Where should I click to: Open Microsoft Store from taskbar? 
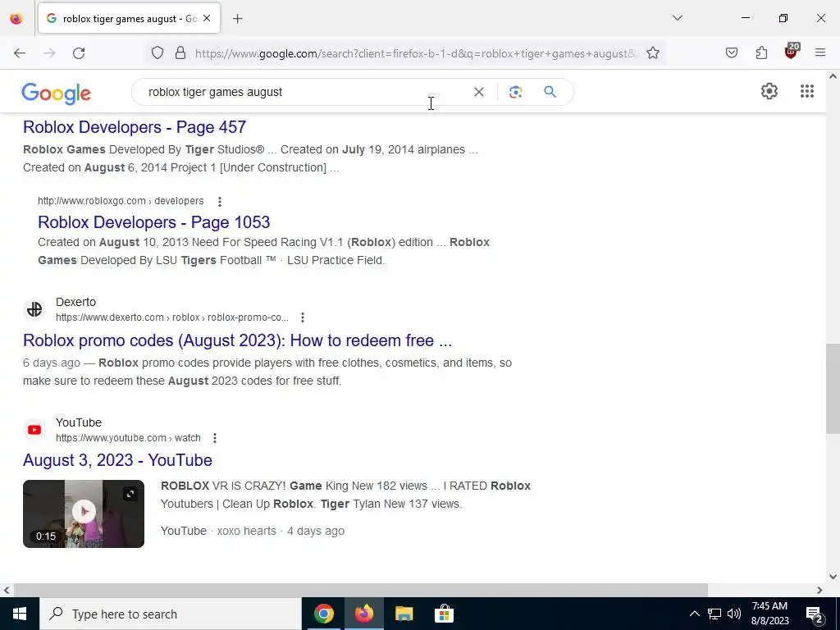[444, 614]
